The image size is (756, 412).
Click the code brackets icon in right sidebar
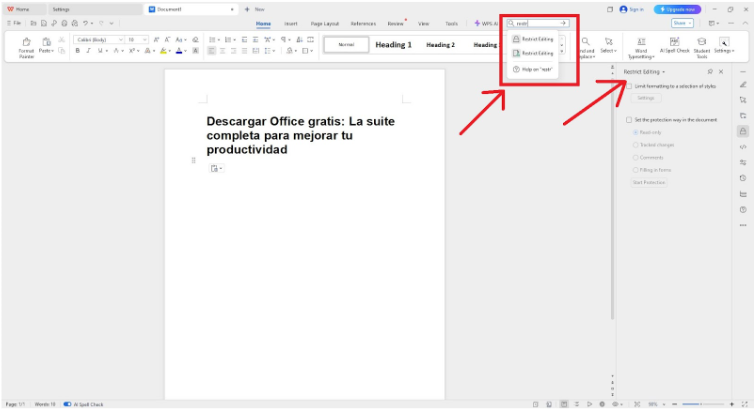tap(743, 147)
